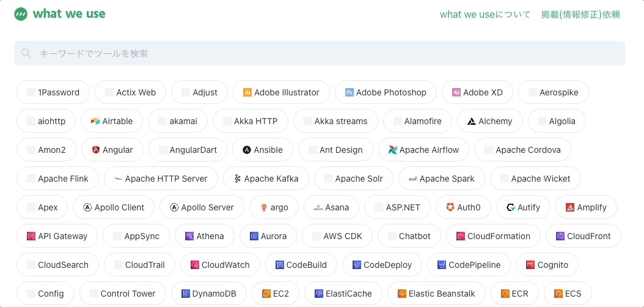Click the Cognito icon
644x307 pixels.
530,265
